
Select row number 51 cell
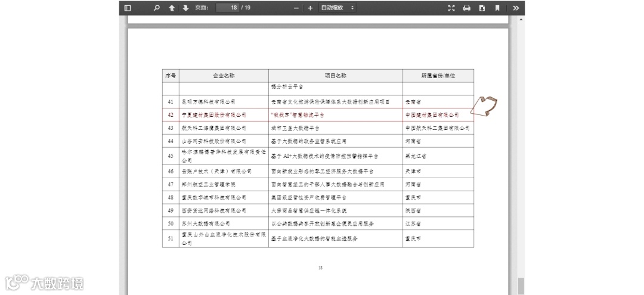[171, 238]
